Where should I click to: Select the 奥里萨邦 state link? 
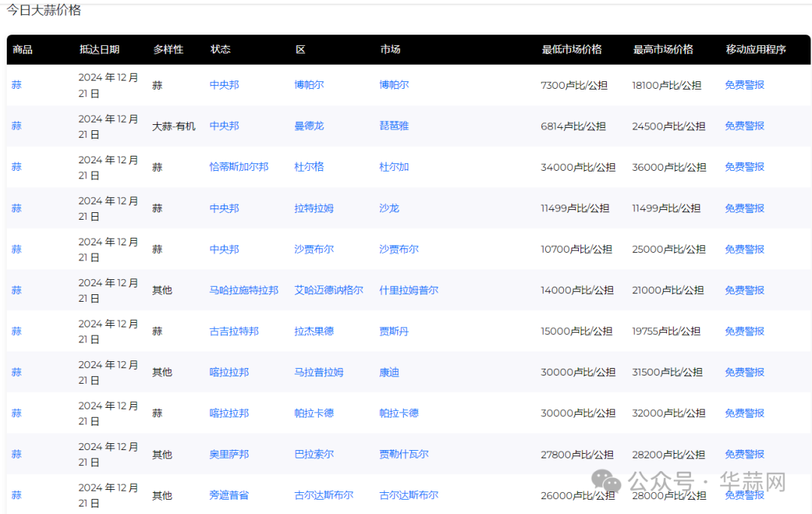click(229, 455)
